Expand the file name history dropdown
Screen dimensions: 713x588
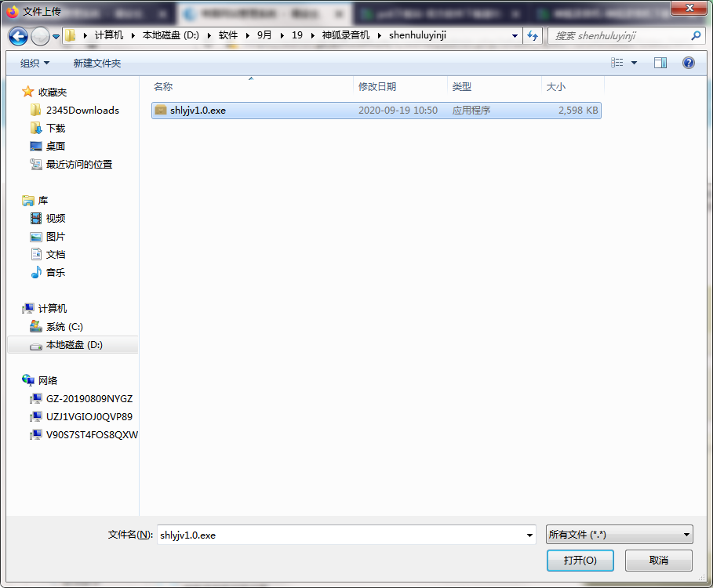530,535
